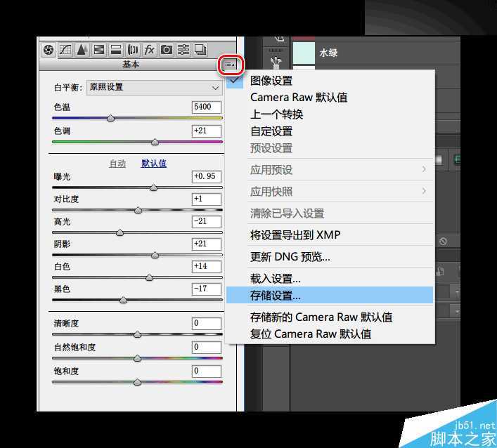Click the color temperature value field

[x=207, y=107]
